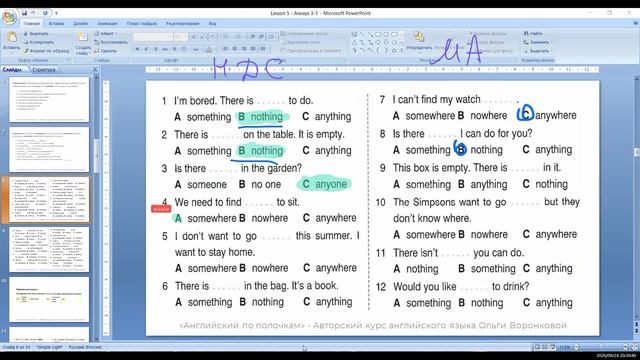Screen dimensions: 640x360
Task: Toggle underline formatting
Action: point(155,49)
